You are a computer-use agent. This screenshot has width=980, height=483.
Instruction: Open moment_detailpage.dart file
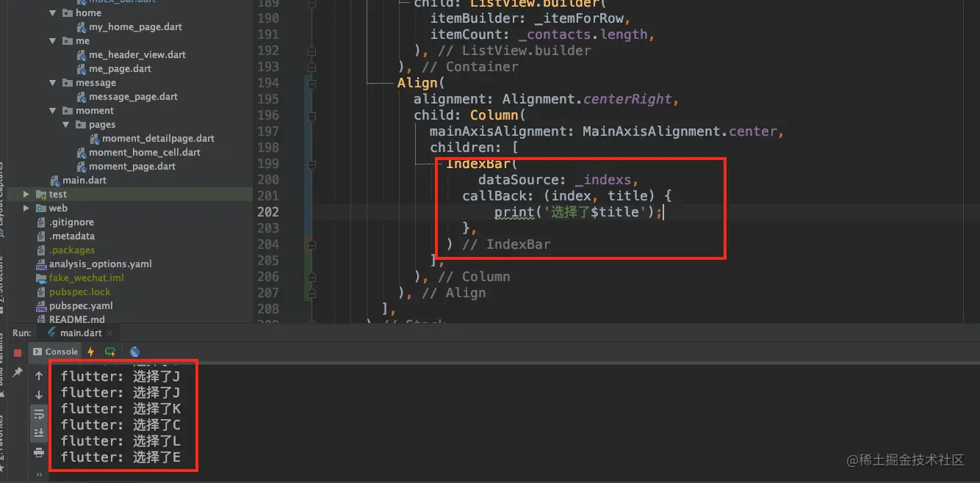coord(158,139)
